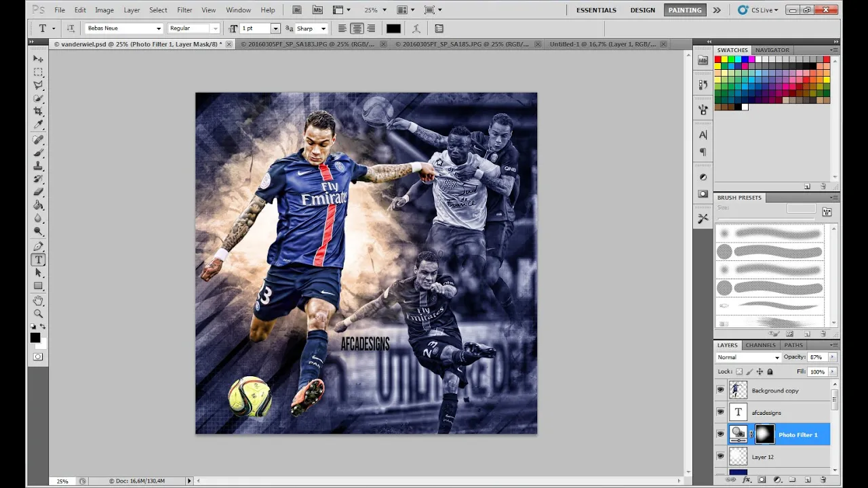Viewport: 868px width, 488px height.
Task: Open the font size dropdown
Action: (x=275, y=28)
